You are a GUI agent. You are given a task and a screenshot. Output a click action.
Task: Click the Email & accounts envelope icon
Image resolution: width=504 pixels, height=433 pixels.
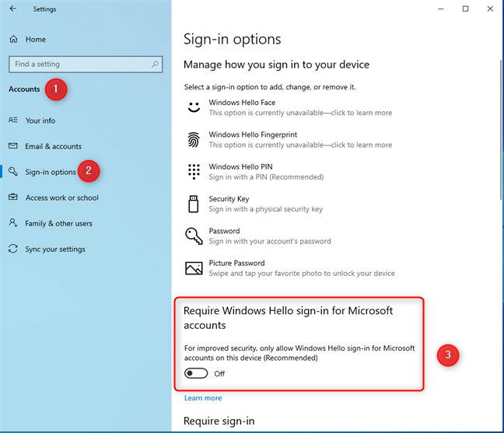[13, 146]
